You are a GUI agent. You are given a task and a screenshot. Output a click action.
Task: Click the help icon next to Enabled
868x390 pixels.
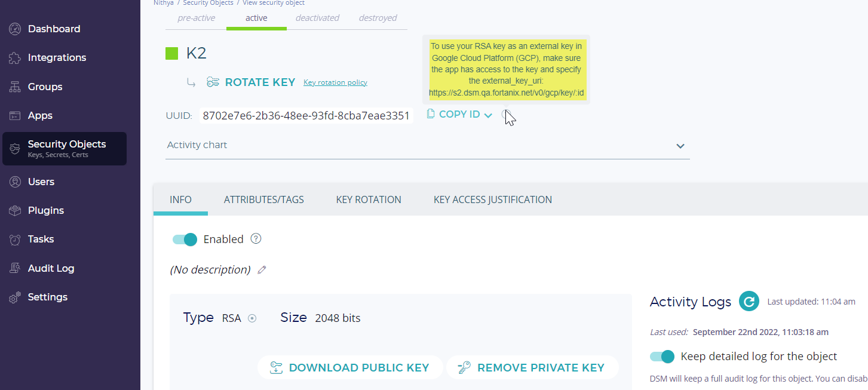pyautogui.click(x=256, y=239)
